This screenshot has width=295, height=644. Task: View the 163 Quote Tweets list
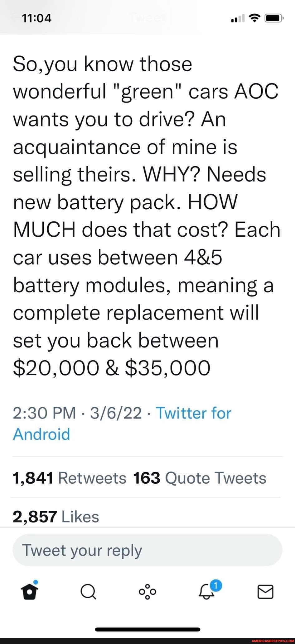coord(200,478)
